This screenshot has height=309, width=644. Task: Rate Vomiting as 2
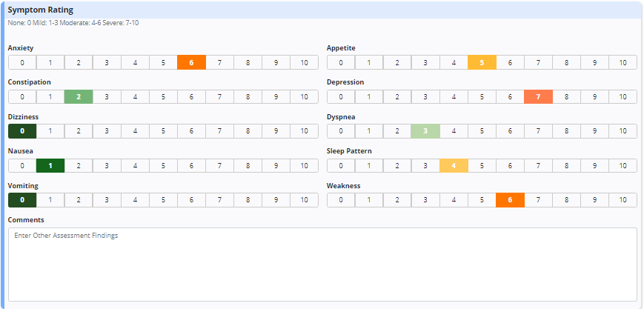point(79,200)
